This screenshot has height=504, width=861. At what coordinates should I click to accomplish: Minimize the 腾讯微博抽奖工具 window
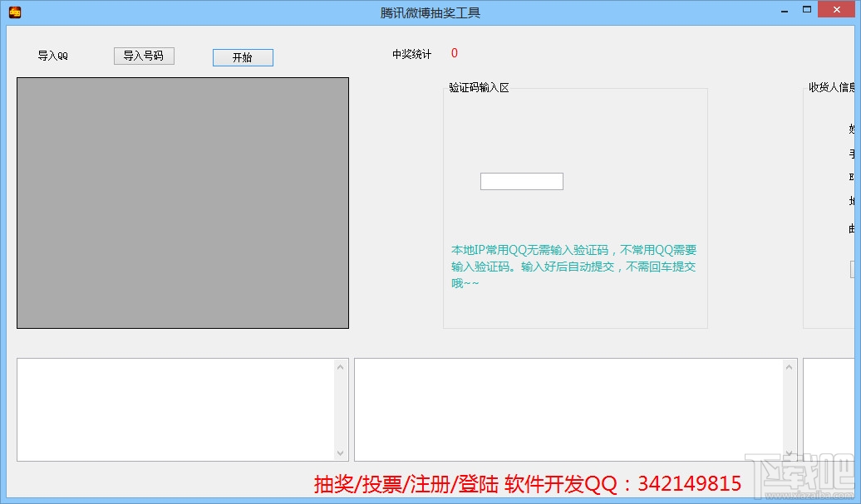click(x=785, y=10)
